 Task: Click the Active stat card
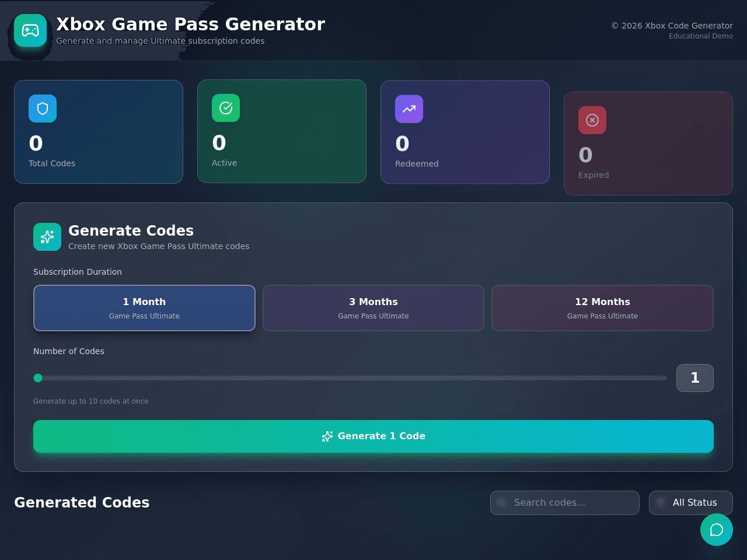coord(282,131)
